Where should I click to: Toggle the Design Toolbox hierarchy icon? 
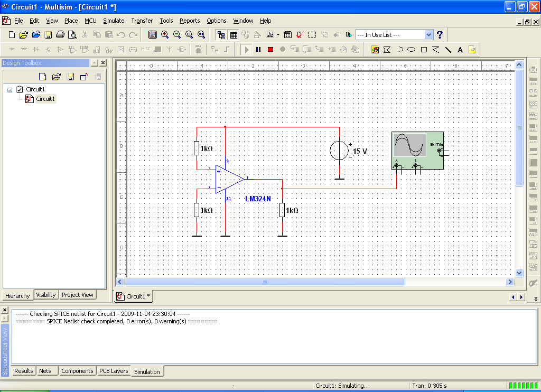[x=221, y=34]
